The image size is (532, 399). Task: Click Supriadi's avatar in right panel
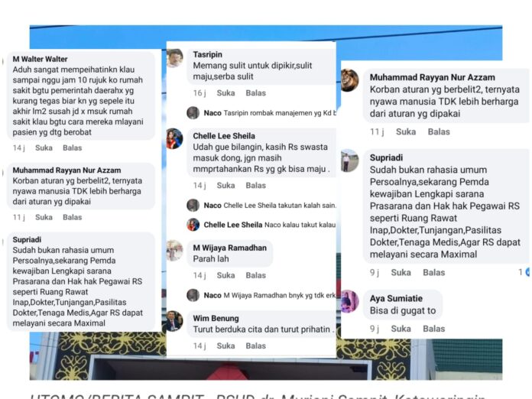point(349,161)
